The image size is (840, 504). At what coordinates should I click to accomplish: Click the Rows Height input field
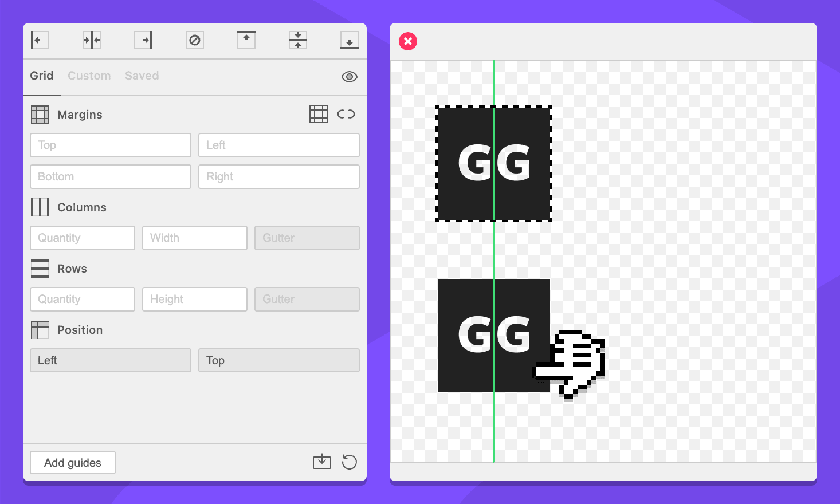(x=195, y=300)
